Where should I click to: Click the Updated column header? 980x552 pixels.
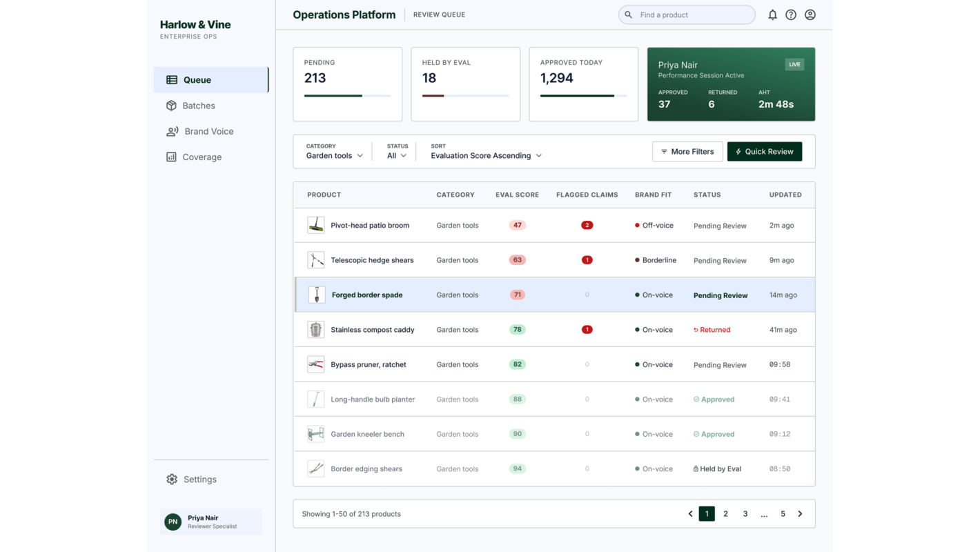pos(785,195)
